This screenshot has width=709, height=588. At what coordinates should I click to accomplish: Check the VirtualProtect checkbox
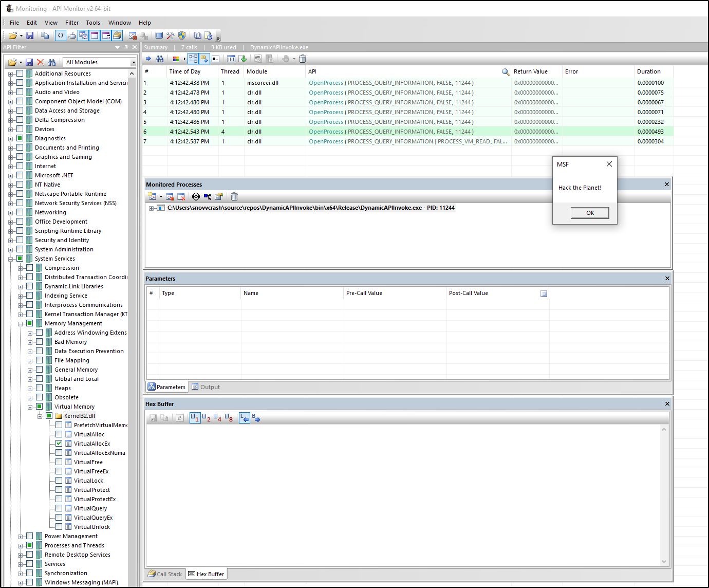tap(59, 490)
